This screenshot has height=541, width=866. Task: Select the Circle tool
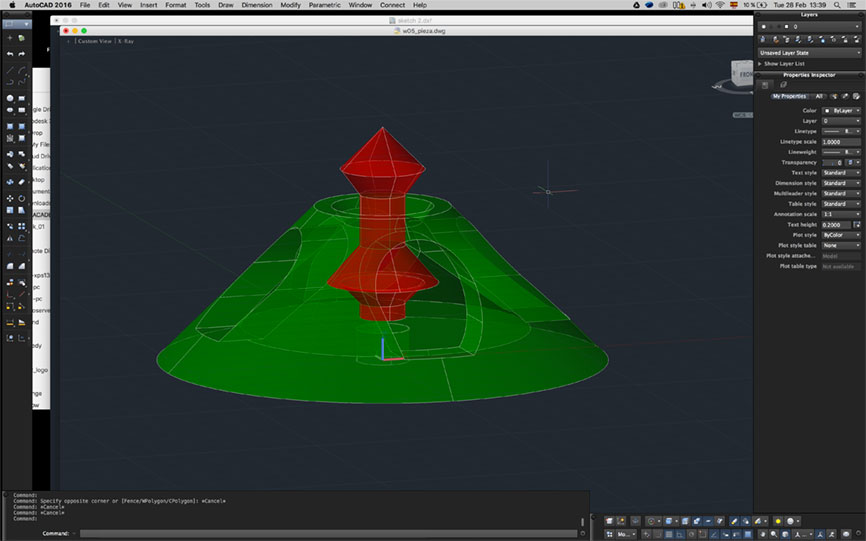(x=10, y=98)
